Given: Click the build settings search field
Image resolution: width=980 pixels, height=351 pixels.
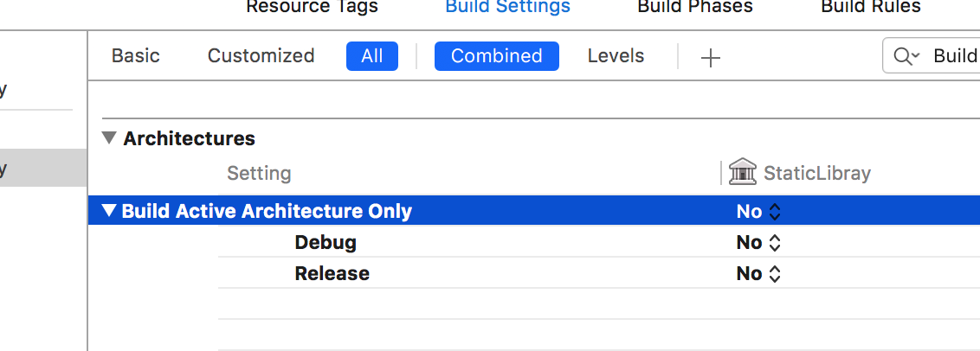Looking at the screenshot, I should pos(954,56).
